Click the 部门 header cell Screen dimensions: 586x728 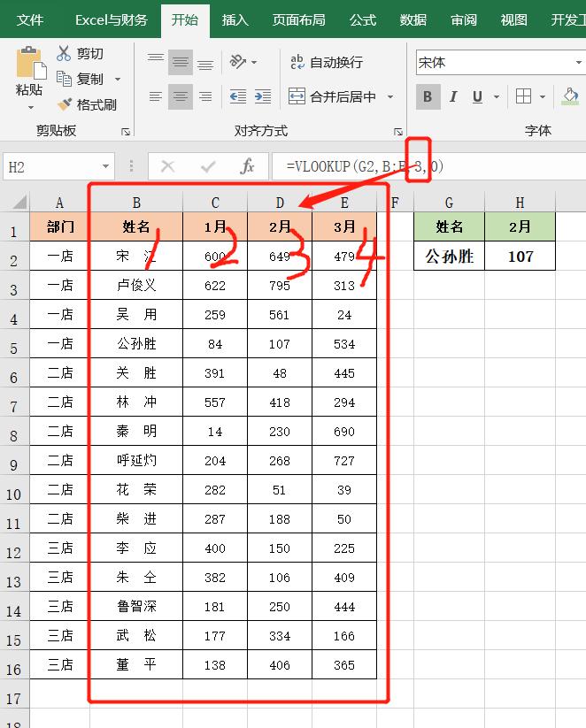(59, 226)
